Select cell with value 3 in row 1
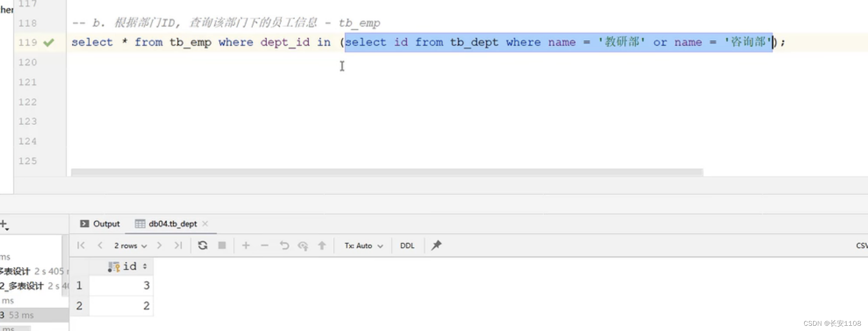 tap(121, 286)
